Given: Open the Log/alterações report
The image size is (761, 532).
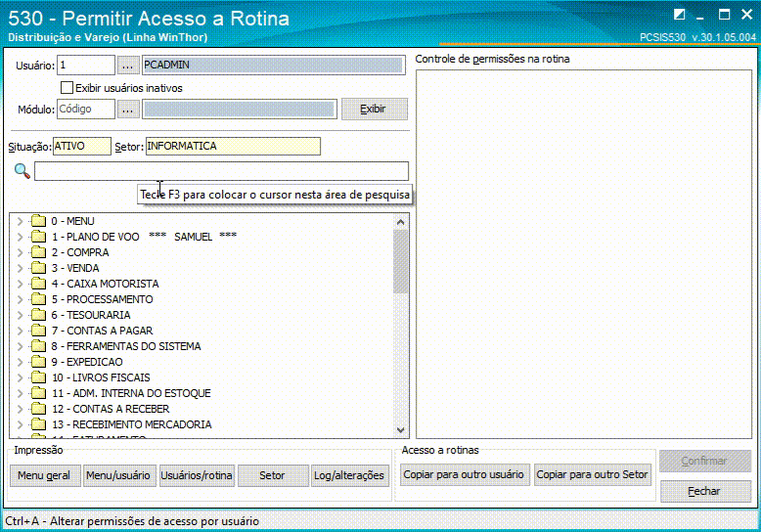Looking at the screenshot, I should point(349,475).
